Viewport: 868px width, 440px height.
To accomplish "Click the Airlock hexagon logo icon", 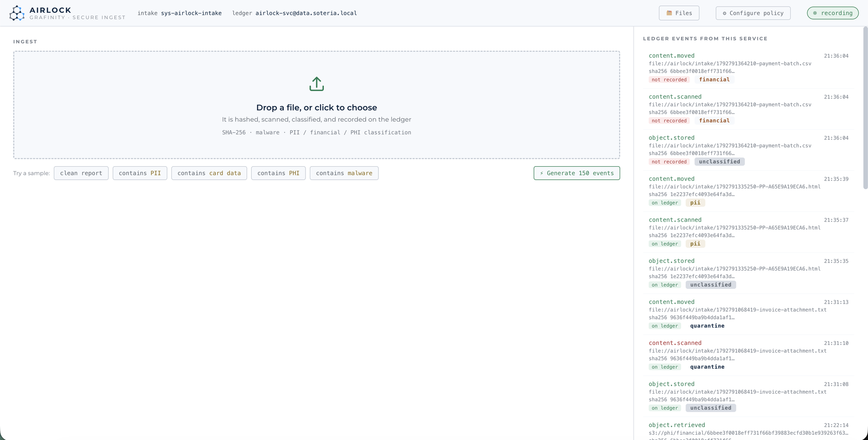I will (17, 13).
